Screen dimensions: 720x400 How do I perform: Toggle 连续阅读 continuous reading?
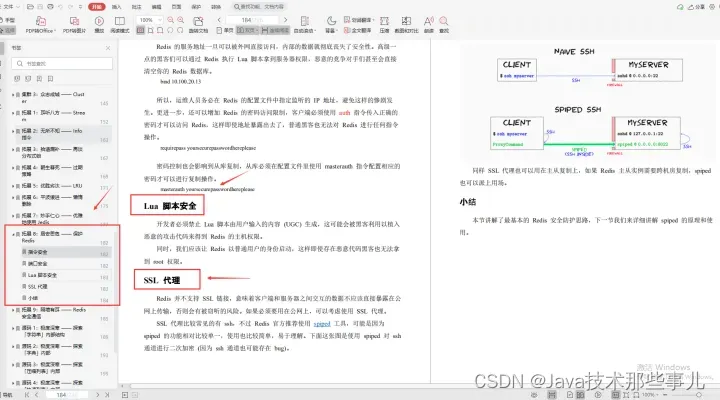[x=276, y=30]
